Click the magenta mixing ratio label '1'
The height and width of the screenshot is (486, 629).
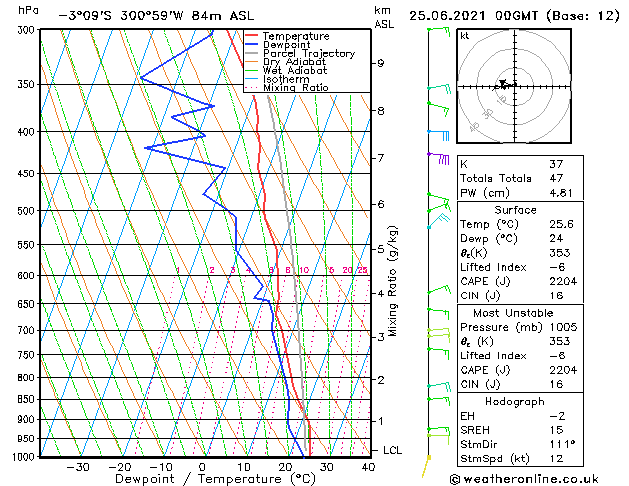[178, 270]
